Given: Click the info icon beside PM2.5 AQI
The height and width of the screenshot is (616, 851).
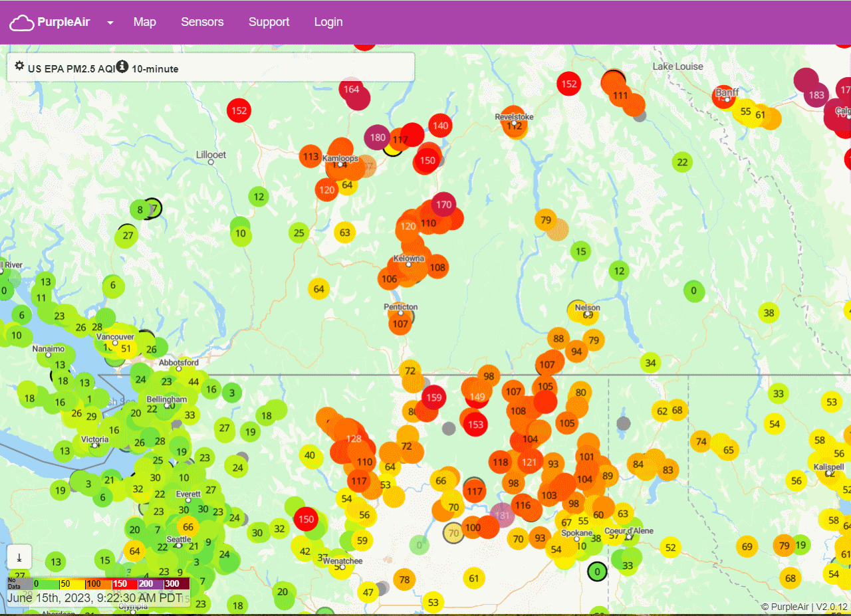Looking at the screenshot, I should (122, 66).
